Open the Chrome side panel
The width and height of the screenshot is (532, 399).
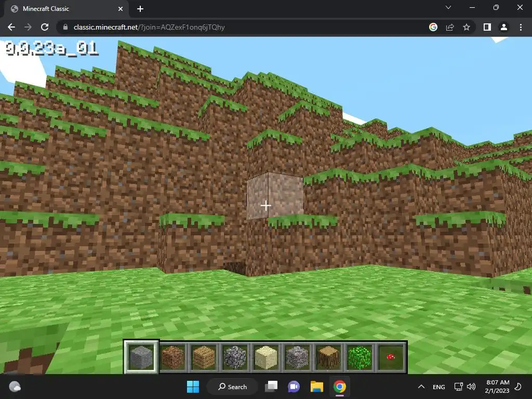487,27
